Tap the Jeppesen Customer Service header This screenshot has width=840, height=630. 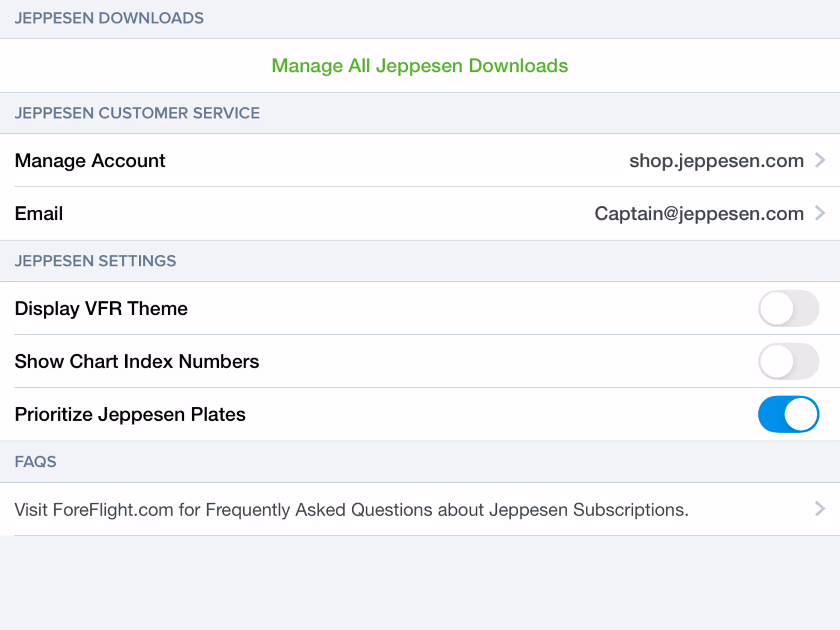(x=137, y=113)
